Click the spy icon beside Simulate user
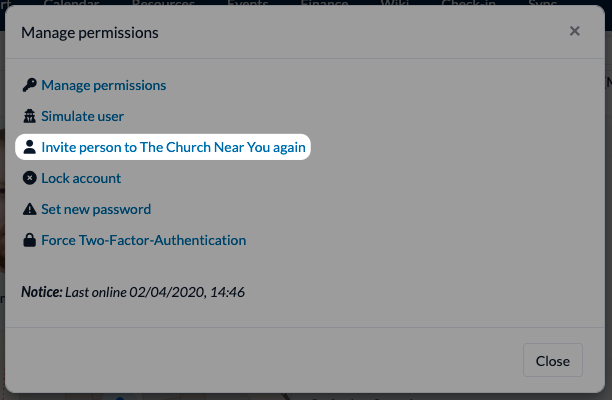This screenshot has width=612, height=400. (x=30, y=116)
